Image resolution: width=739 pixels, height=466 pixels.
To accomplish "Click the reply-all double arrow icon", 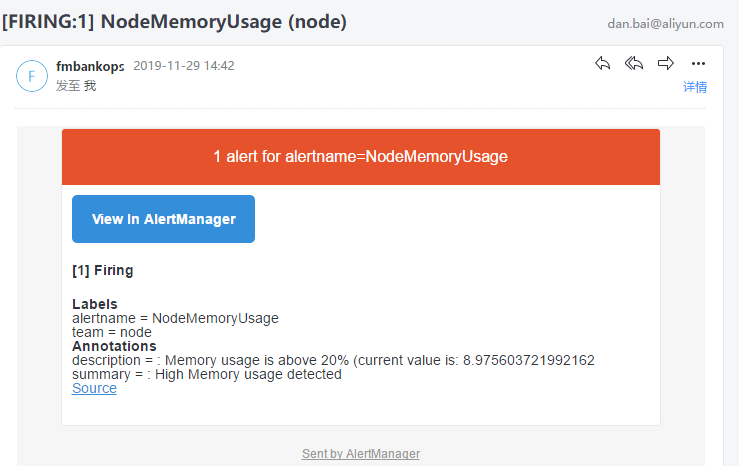I will coord(634,63).
